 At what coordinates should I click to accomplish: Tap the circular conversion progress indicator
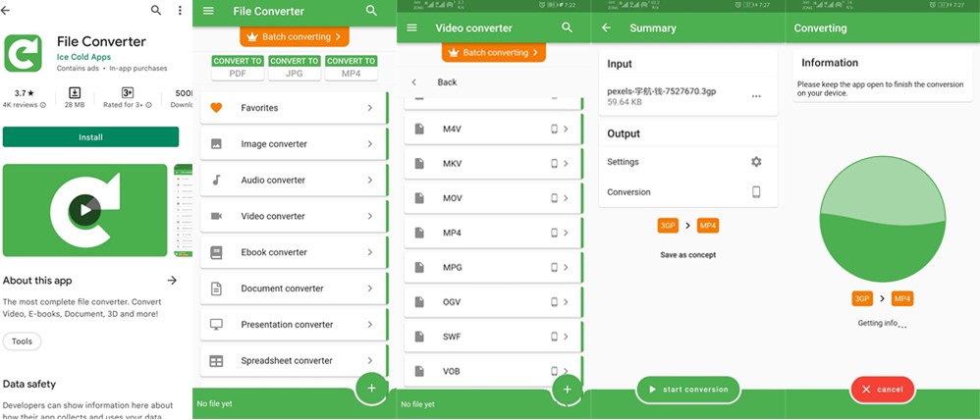point(882,219)
